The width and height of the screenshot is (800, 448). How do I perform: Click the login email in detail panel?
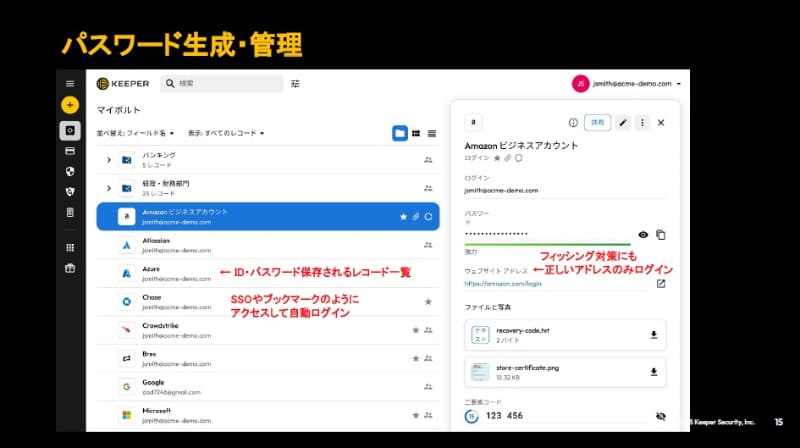click(x=501, y=190)
